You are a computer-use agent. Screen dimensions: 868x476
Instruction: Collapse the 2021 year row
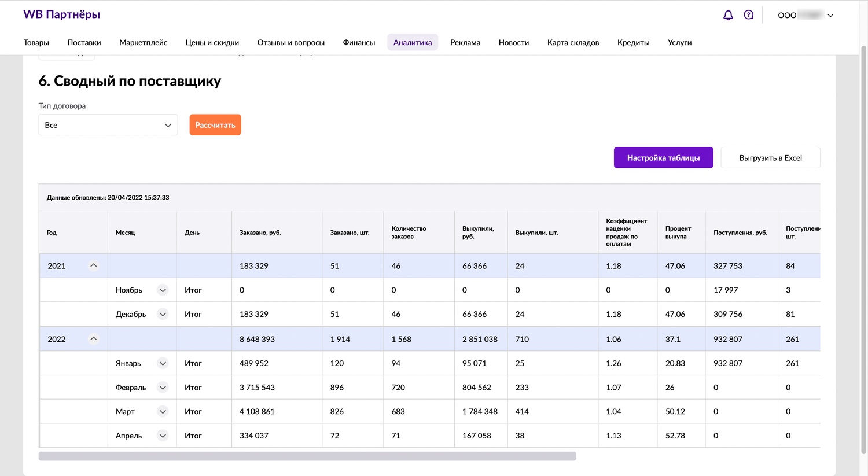(x=93, y=265)
